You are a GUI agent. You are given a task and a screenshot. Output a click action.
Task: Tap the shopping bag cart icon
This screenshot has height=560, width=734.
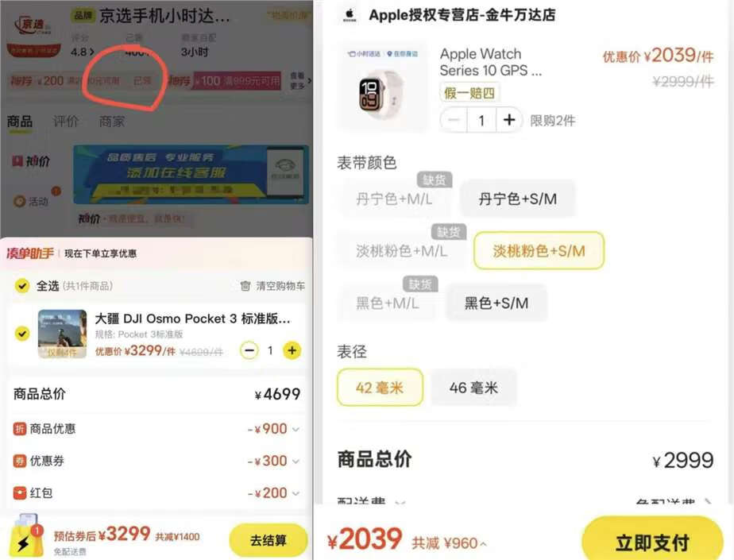point(27,536)
